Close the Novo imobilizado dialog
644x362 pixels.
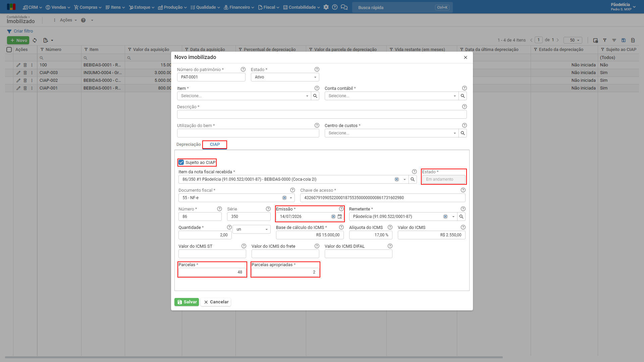(466, 57)
